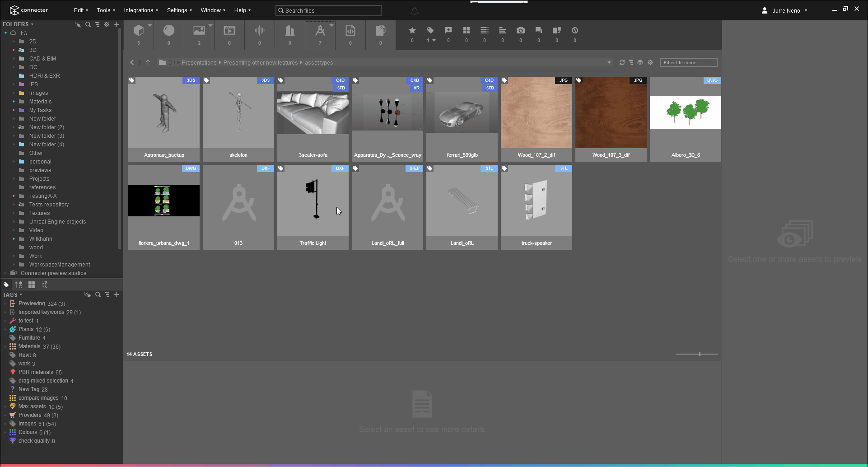Expand the Testing A-A folder
Image resolution: width=868 pixels, height=467 pixels.
[x=13, y=196]
